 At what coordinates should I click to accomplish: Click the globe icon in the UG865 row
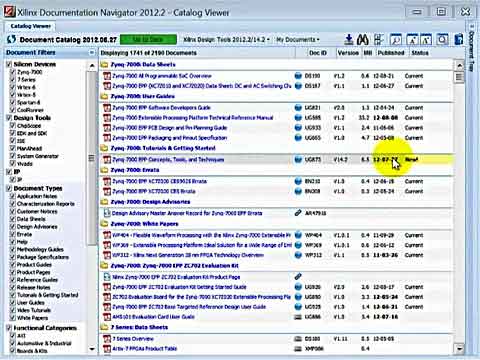click(x=298, y=138)
